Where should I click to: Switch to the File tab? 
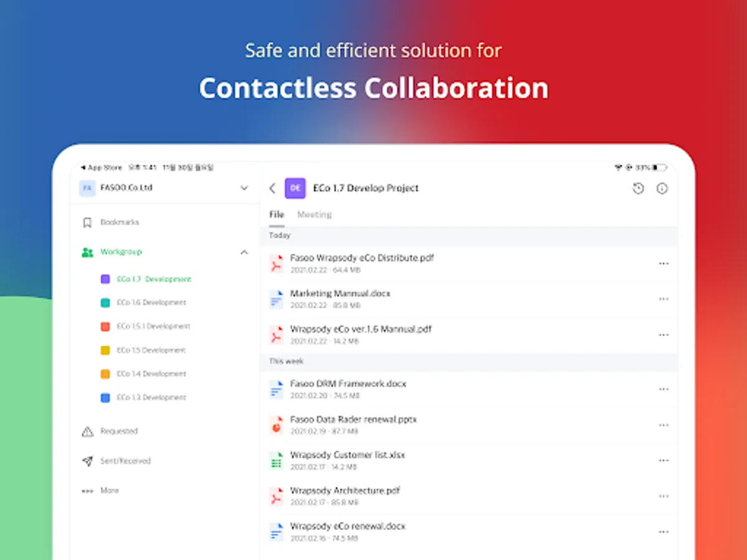coord(276,215)
